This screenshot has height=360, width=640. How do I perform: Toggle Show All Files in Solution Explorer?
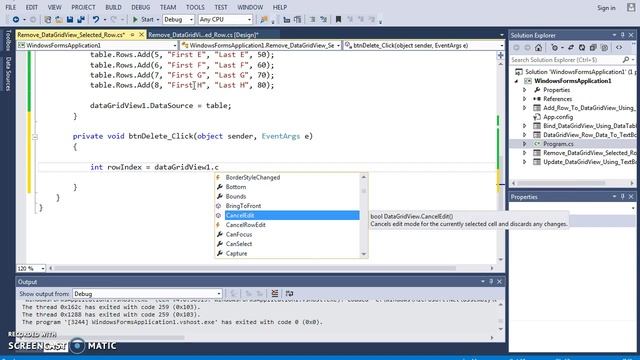pyautogui.click(x=604, y=48)
